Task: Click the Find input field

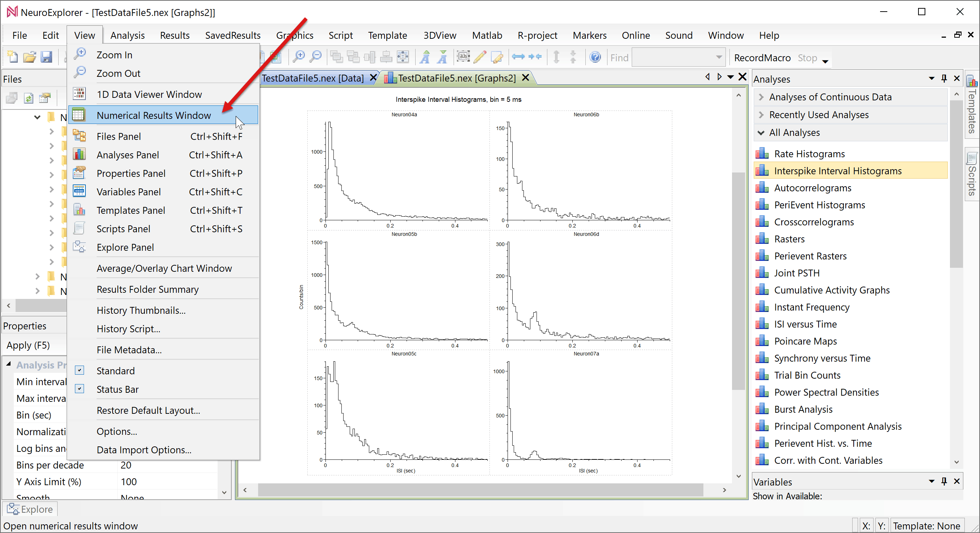Action: click(x=673, y=58)
